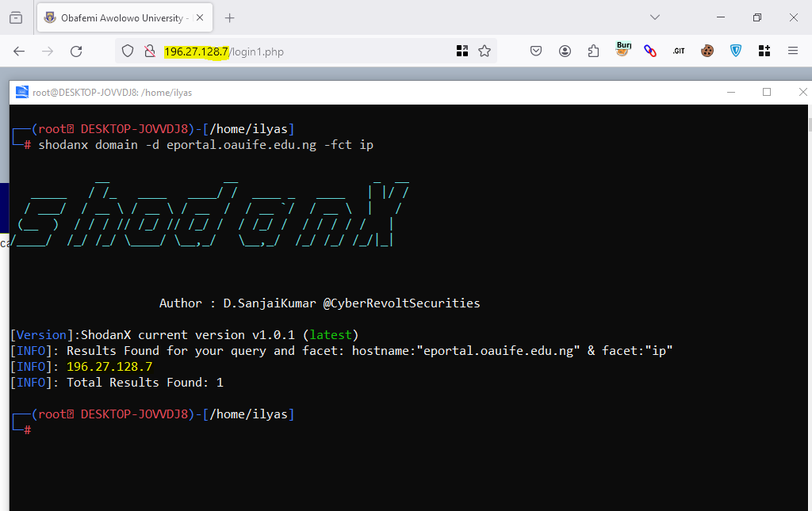This screenshot has width=812, height=511.
Task: Minimize the terminal window
Action: 731,92
